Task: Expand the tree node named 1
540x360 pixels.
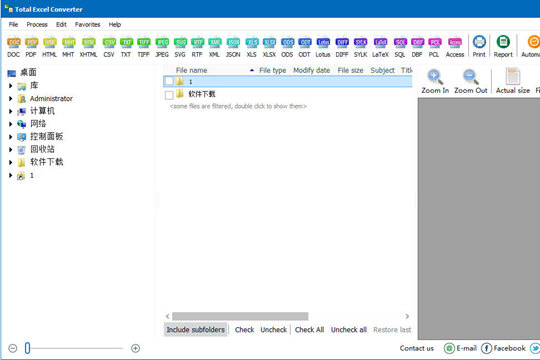Action: (10, 175)
